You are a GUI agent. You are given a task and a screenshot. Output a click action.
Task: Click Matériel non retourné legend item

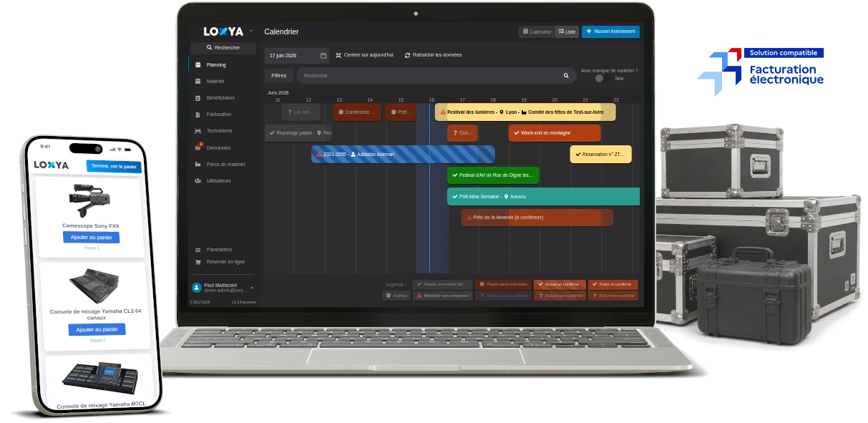tap(443, 296)
